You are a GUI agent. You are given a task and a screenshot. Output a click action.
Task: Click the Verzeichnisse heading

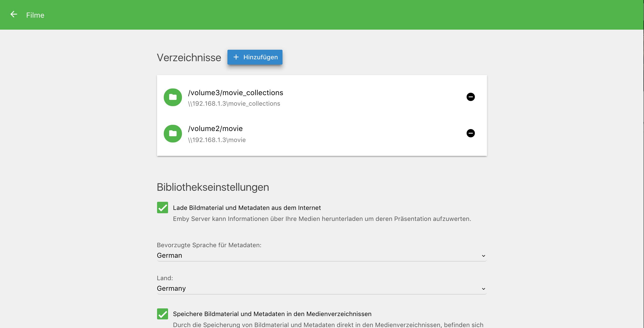[189, 57]
